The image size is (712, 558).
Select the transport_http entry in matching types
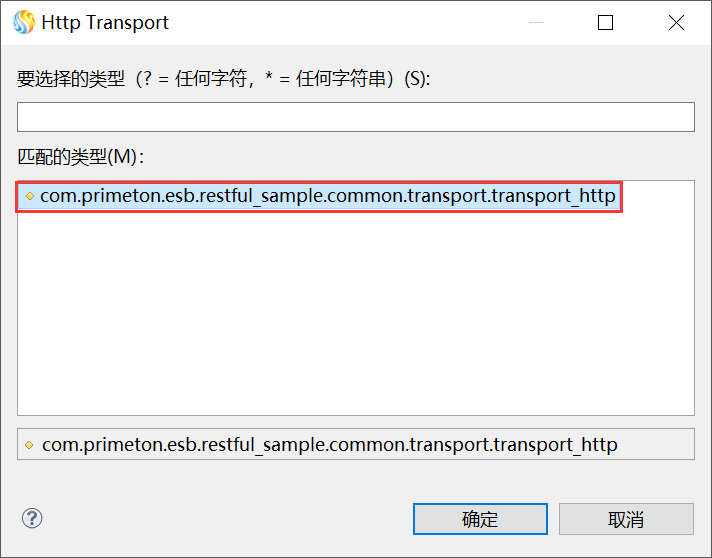click(x=327, y=196)
